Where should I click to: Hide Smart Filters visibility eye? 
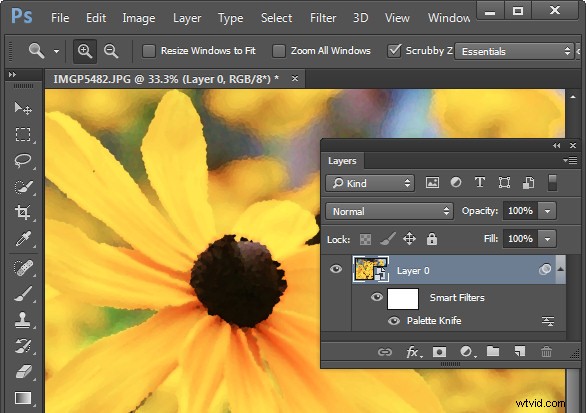coord(377,297)
